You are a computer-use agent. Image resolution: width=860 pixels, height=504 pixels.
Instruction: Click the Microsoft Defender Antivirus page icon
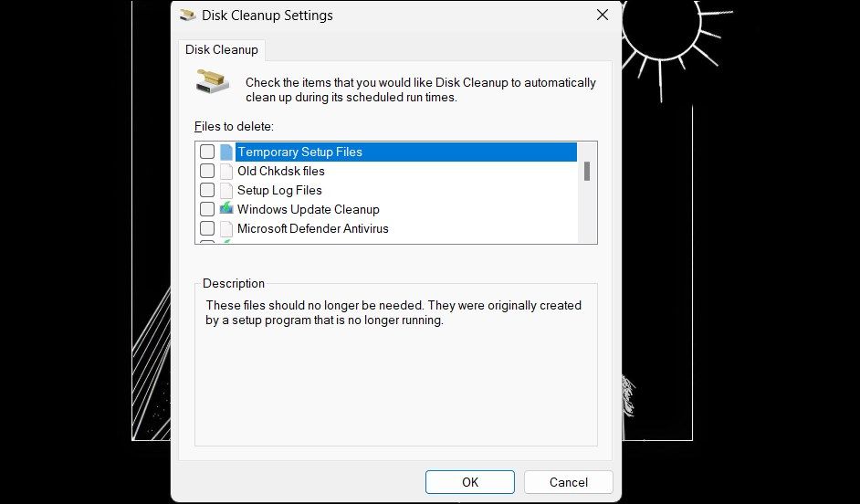point(226,228)
